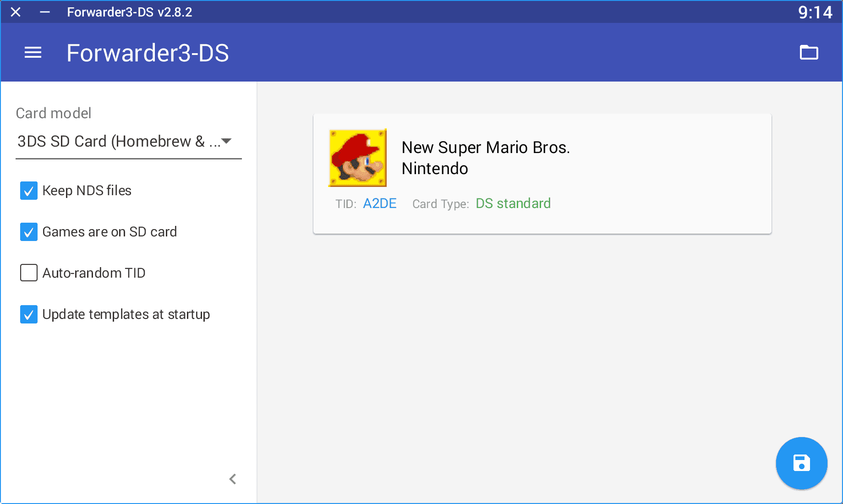Enable the Auto-random TID checkbox
Screen dimensions: 843x504
29,273
